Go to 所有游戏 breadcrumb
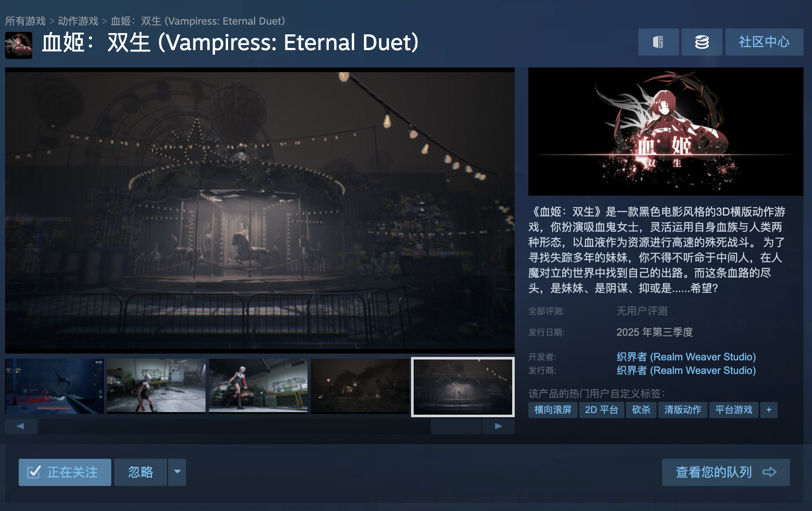 (25, 21)
